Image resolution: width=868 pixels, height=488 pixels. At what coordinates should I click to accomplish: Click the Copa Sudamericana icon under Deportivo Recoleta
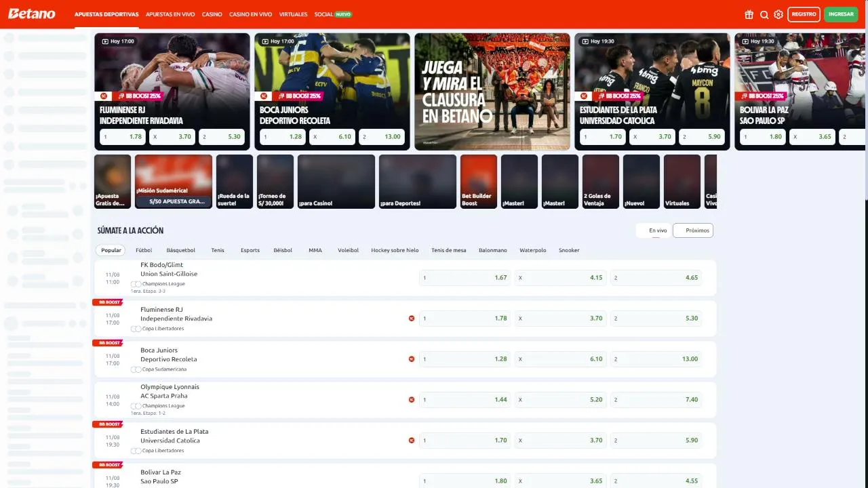(x=136, y=369)
